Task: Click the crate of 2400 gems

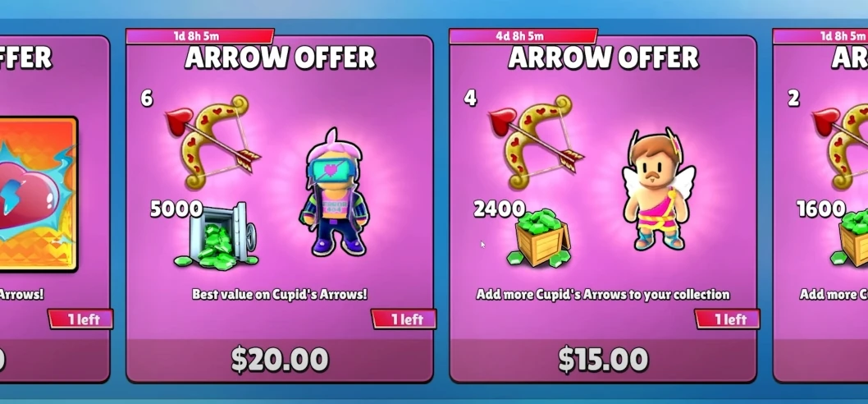Action: [540, 238]
